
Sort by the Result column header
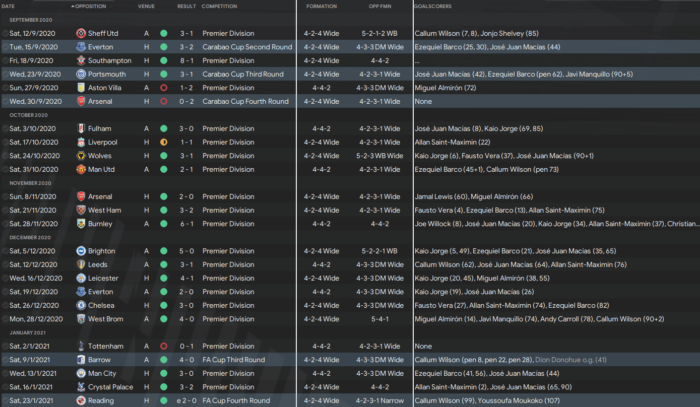(186, 6)
